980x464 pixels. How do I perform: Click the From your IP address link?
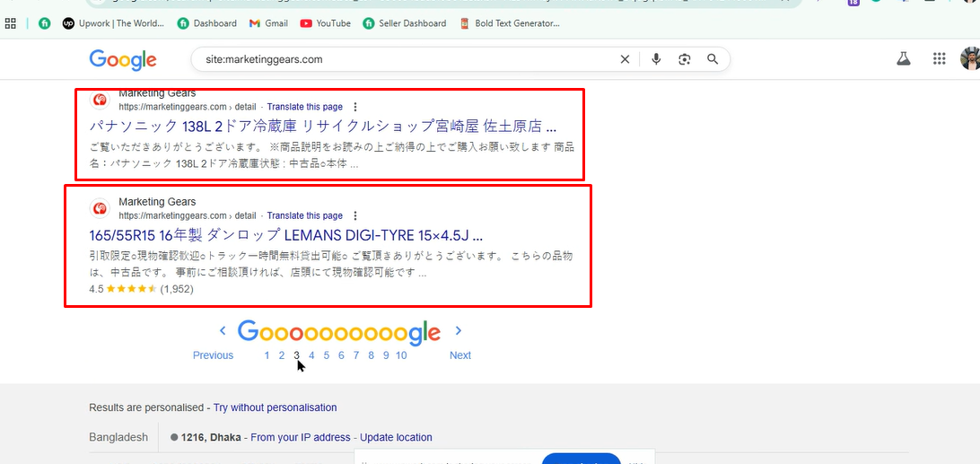click(301, 438)
